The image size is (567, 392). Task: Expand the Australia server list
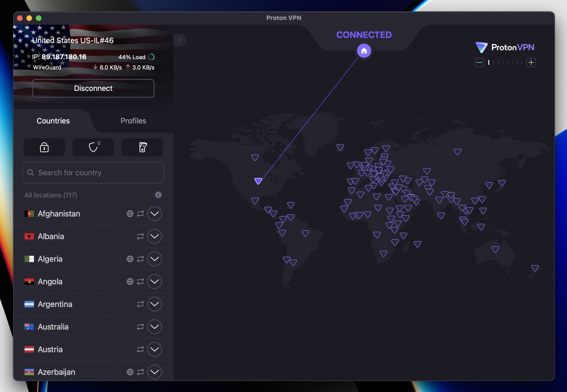(x=155, y=327)
